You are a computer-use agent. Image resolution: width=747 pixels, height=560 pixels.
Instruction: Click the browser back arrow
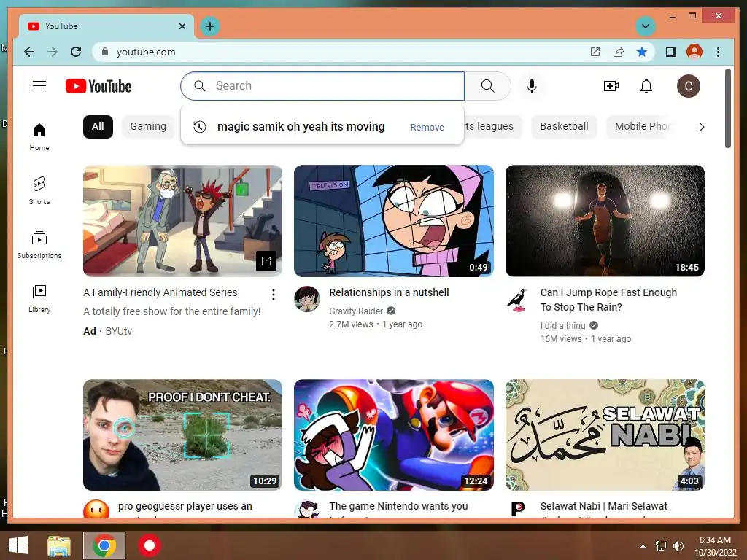[29, 52]
